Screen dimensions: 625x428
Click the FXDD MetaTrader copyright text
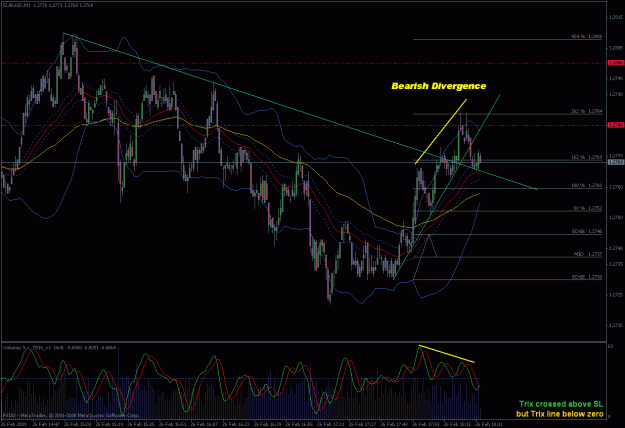[71, 415]
